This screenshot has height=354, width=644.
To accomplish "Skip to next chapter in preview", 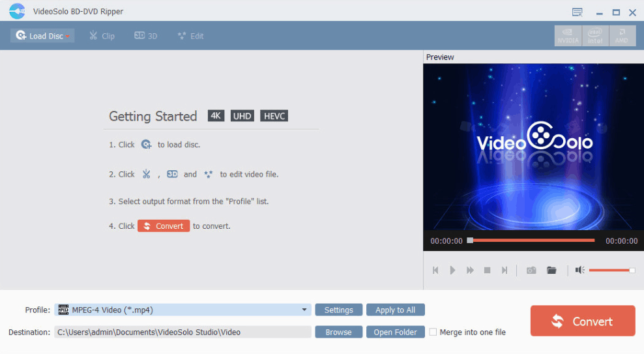I will click(505, 270).
